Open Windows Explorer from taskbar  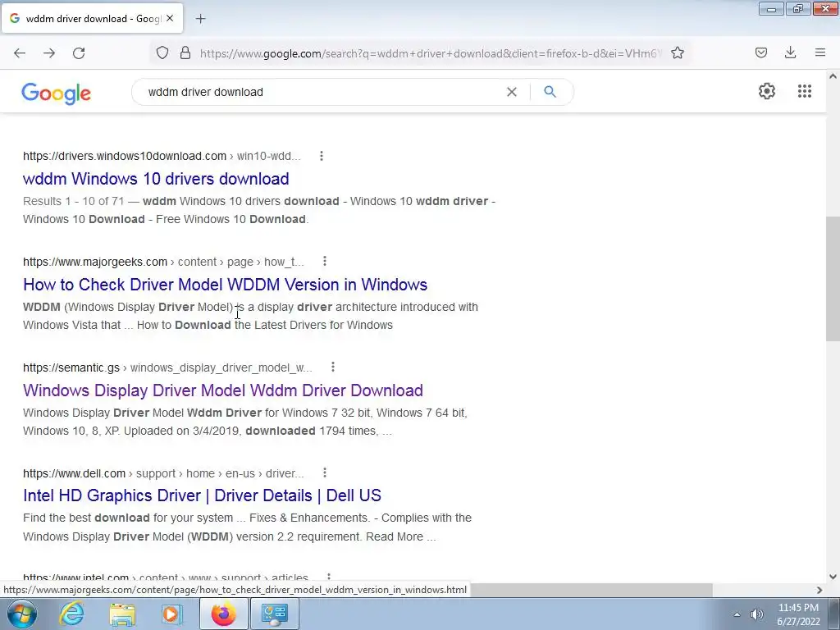tap(121, 614)
